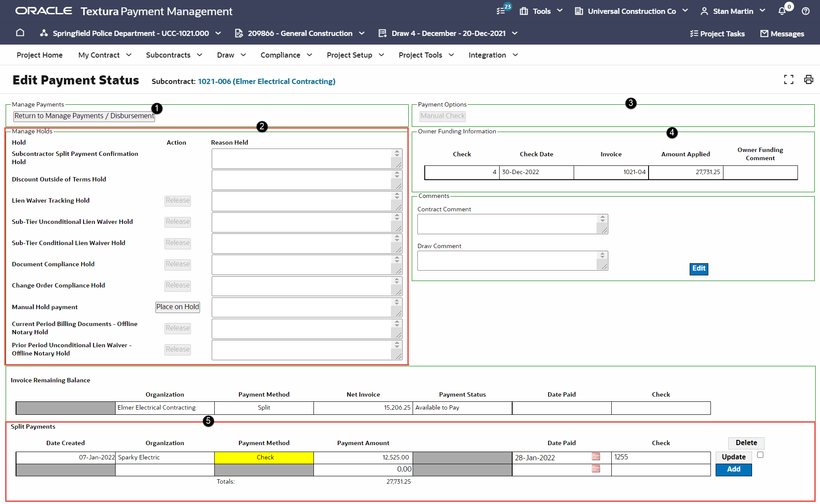Open the Draw menu
This screenshot has height=504, width=820.
click(232, 55)
